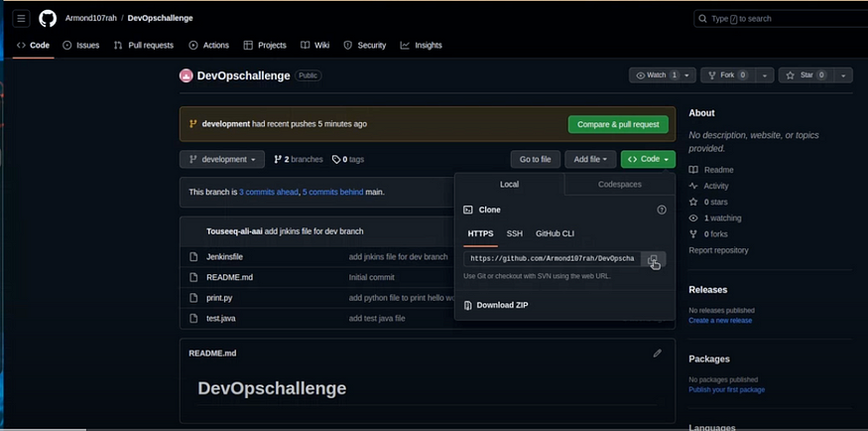Click the DevOpschallenge repository avatar
Viewport: 868px width, 431px height.
click(186, 75)
